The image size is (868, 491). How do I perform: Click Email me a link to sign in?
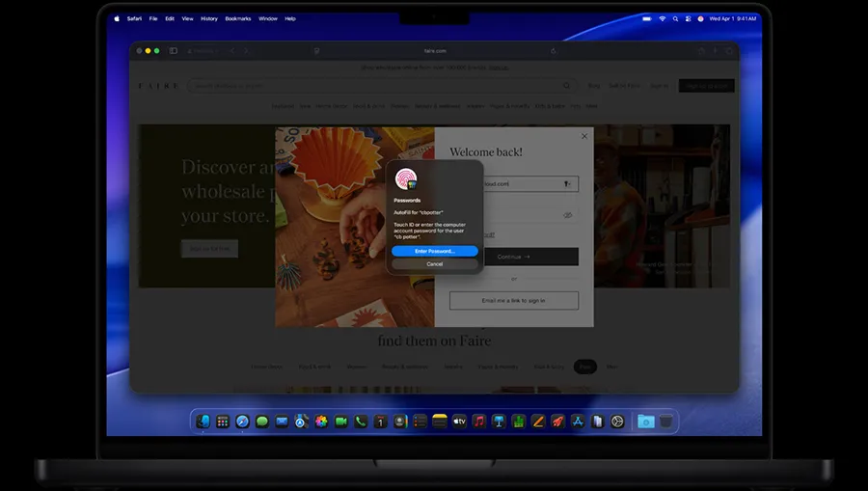(x=514, y=301)
